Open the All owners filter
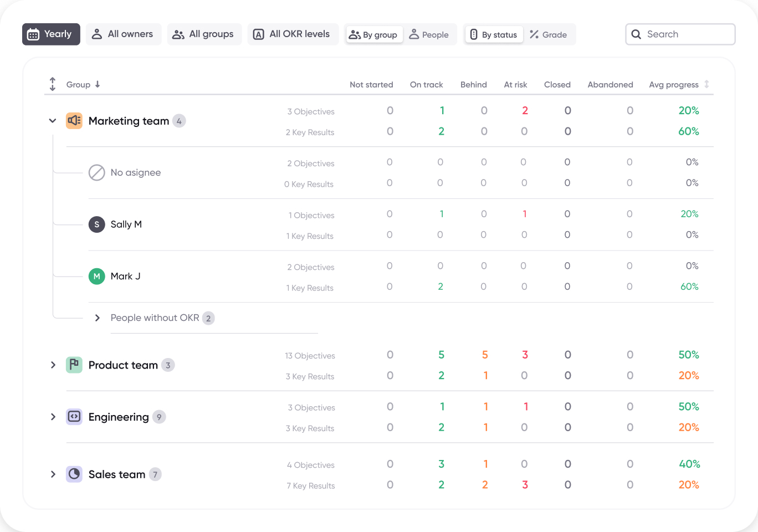 tap(123, 34)
